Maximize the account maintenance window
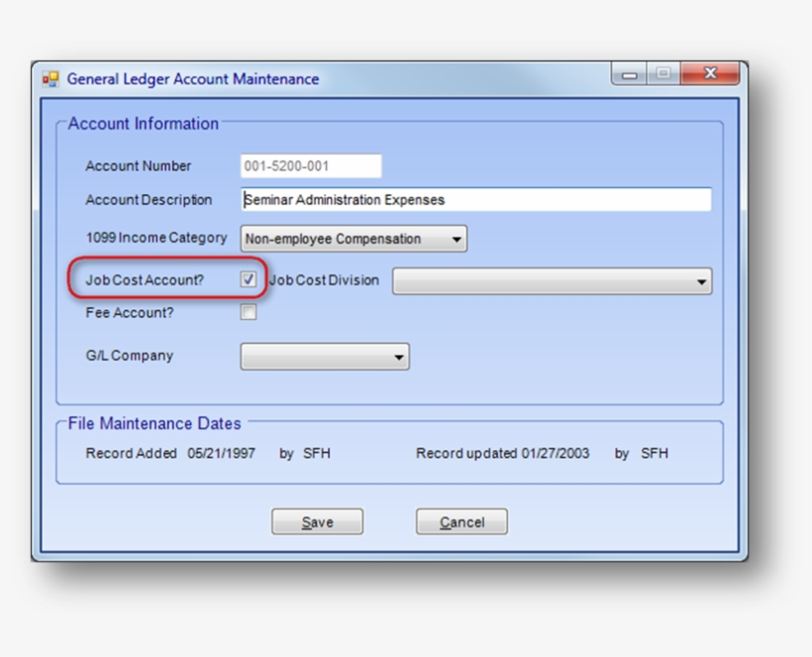The width and height of the screenshot is (812, 657). tap(662, 74)
